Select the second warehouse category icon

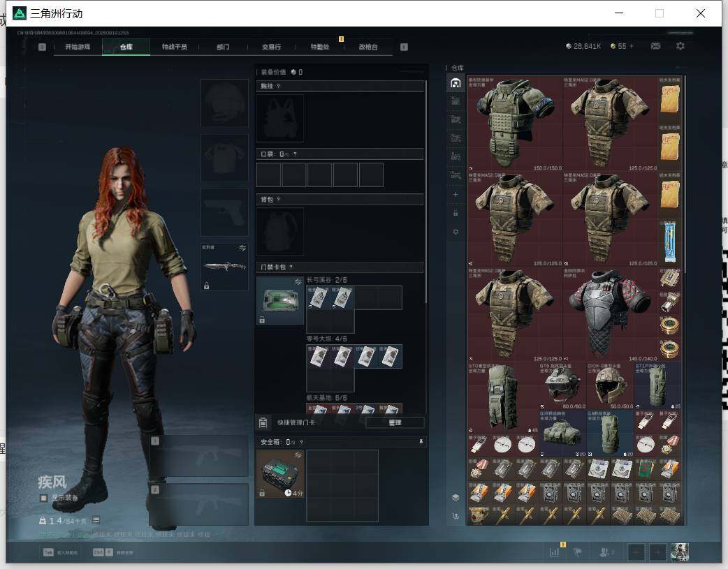tap(456, 101)
